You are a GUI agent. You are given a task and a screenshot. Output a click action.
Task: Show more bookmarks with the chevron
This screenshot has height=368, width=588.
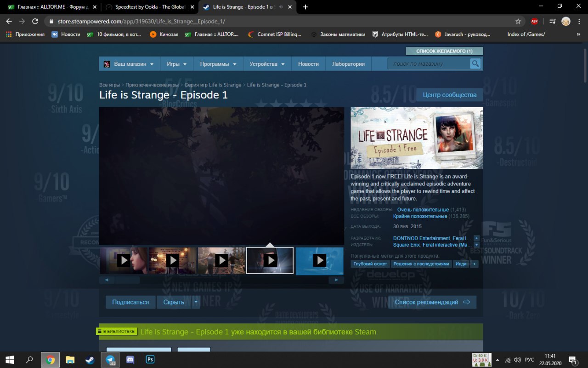point(578,34)
